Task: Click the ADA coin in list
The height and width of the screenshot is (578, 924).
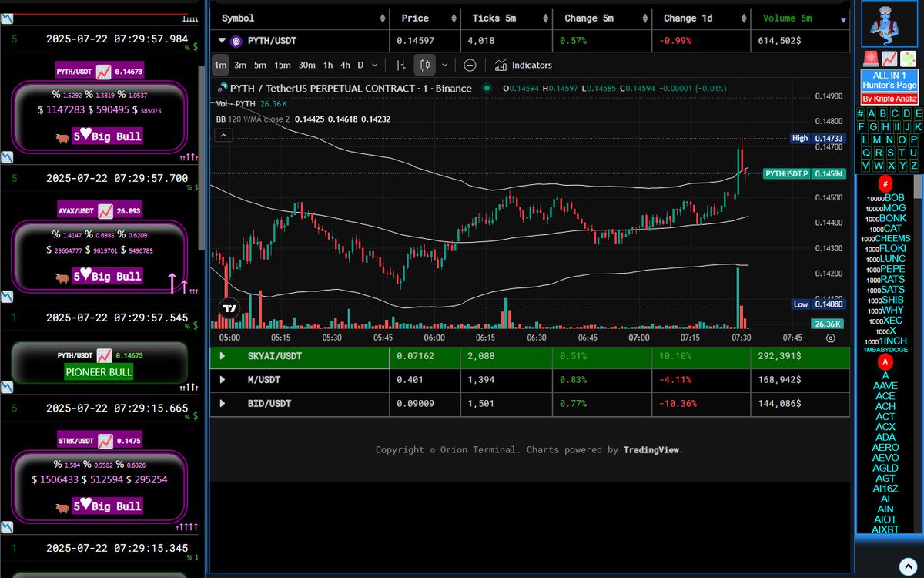Action: (x=885, y=437)
